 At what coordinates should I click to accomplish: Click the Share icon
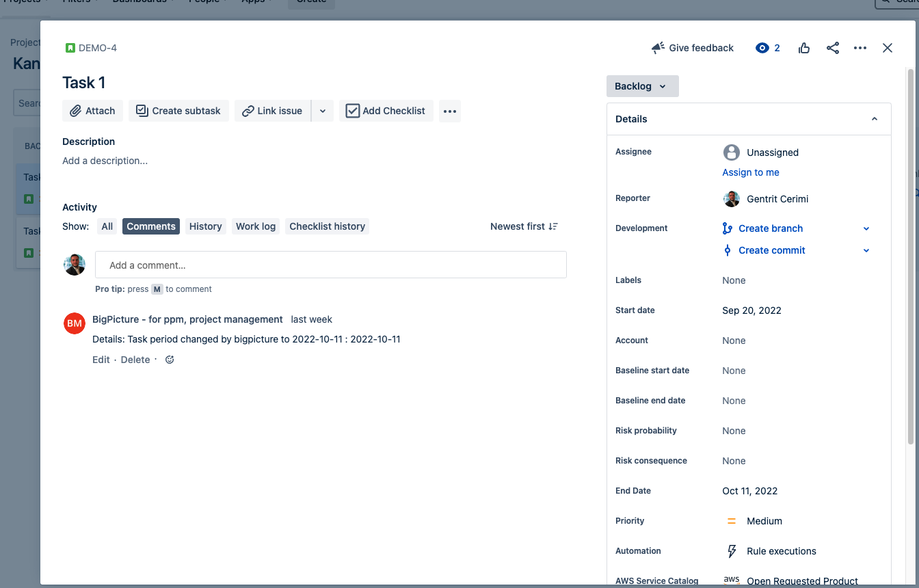tap(832, 48)
